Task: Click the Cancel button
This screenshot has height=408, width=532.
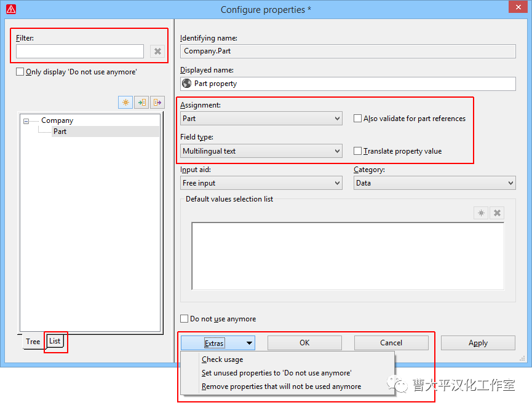Action: [391, 343]
